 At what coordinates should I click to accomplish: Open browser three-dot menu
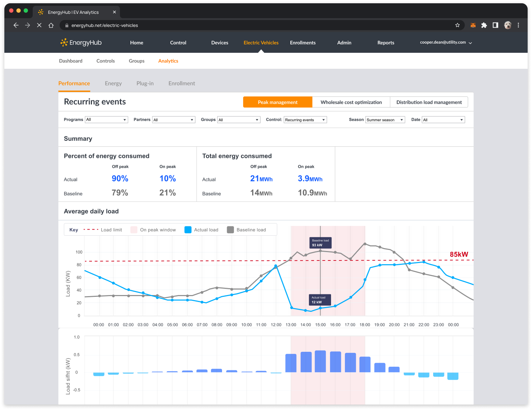pos(518,25)
